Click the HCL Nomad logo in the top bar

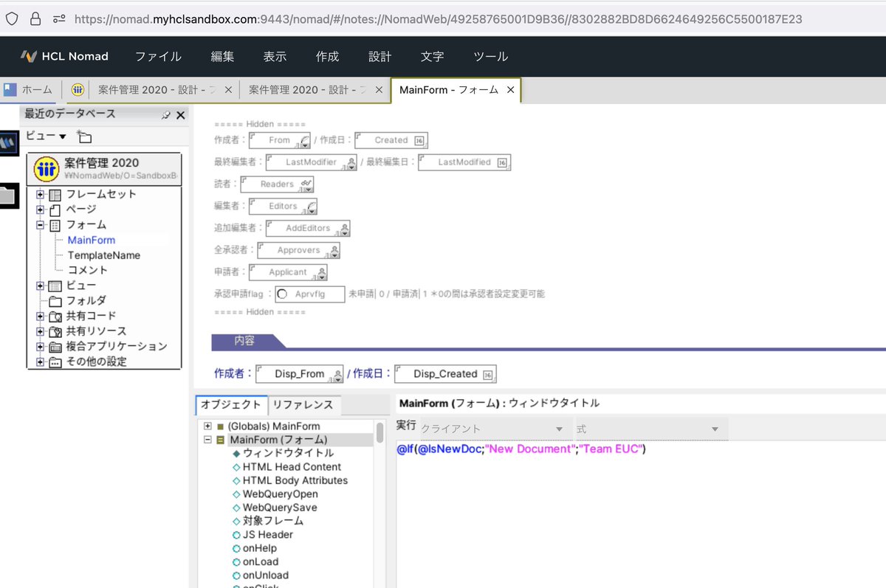[x=28, y=56]
